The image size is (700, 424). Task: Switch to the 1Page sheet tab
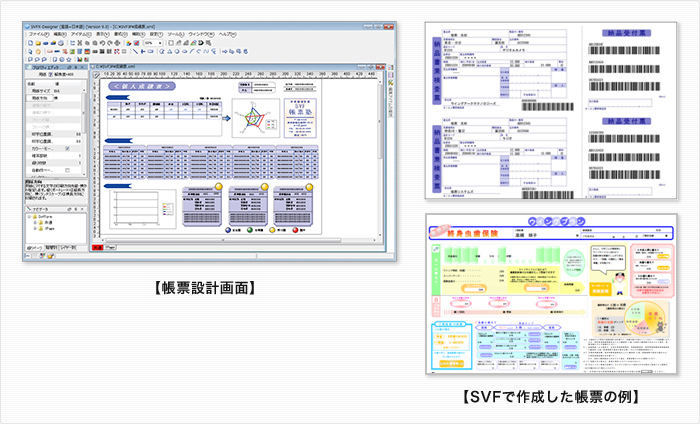[x=110, y=245]
